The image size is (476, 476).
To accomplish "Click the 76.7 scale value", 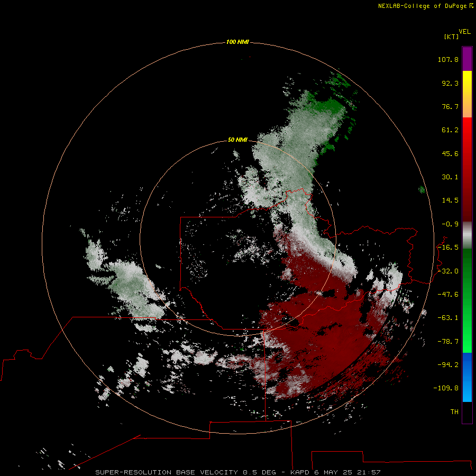I will pyautogui.click(x=450, y=106).
